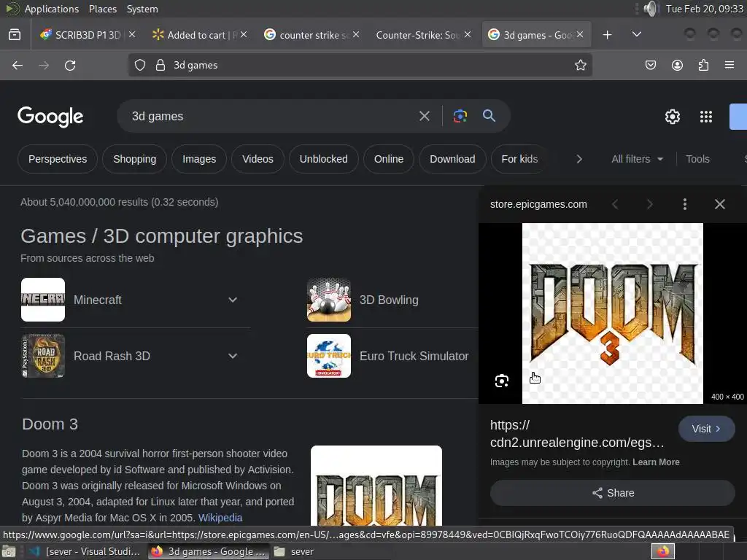The height and width of the screenshot is (560, 747).
Task: Go to next image in panel
Action: coord(649,204)
